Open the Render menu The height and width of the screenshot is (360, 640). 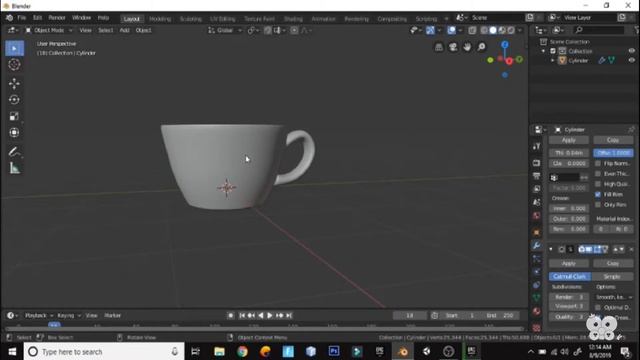click(x=57, y=18)
